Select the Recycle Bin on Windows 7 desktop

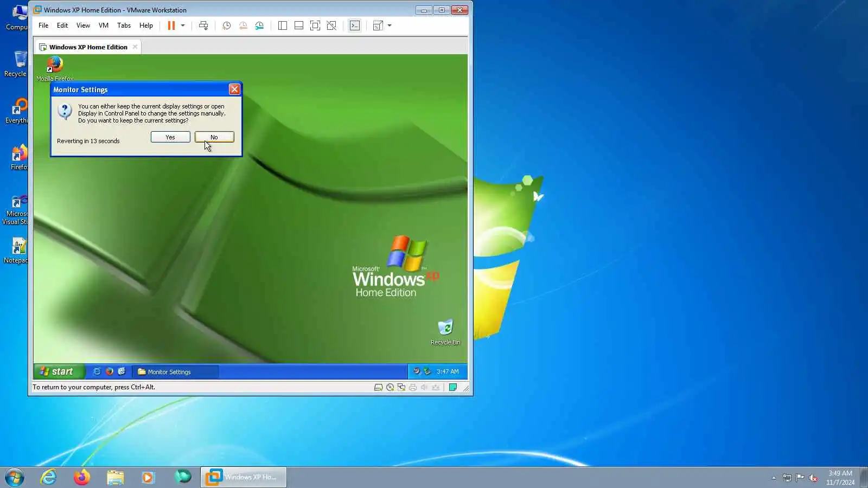point(16,64)
